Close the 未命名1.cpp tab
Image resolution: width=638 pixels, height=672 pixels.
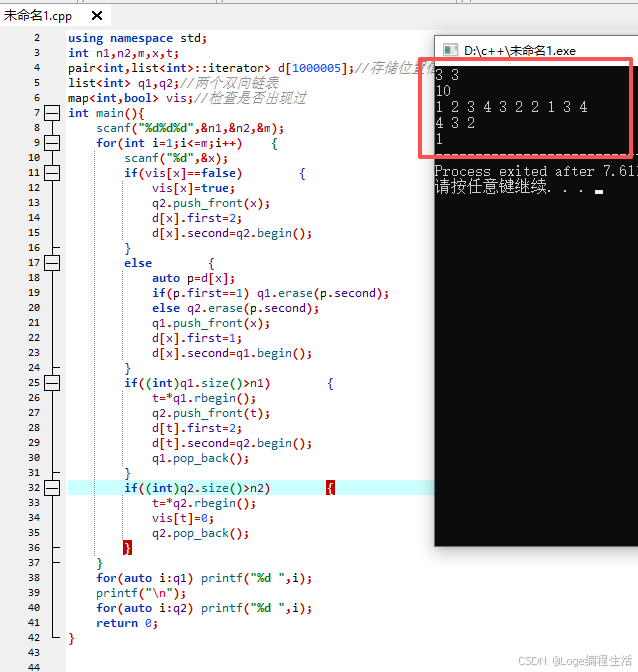[97, 16]
